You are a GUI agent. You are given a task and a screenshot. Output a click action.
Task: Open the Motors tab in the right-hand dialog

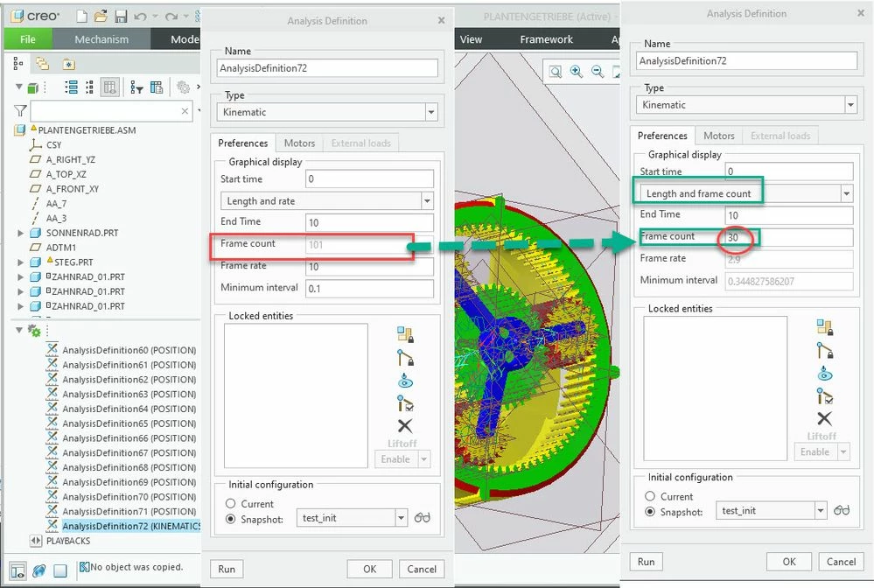(719, 136)
